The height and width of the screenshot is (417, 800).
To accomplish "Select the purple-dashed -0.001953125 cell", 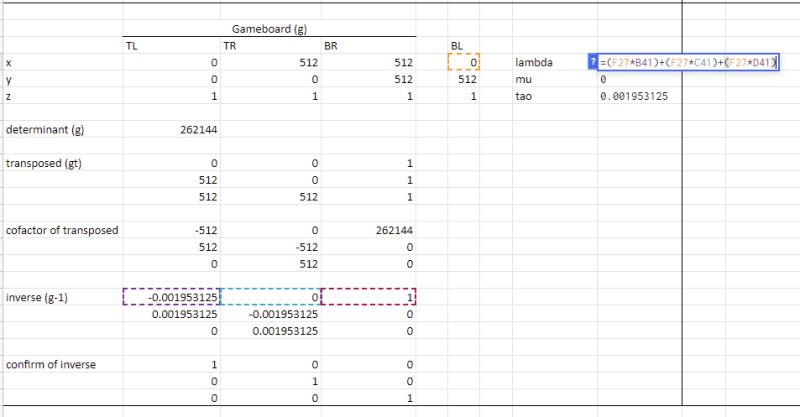I will click(x=172, y=297).
